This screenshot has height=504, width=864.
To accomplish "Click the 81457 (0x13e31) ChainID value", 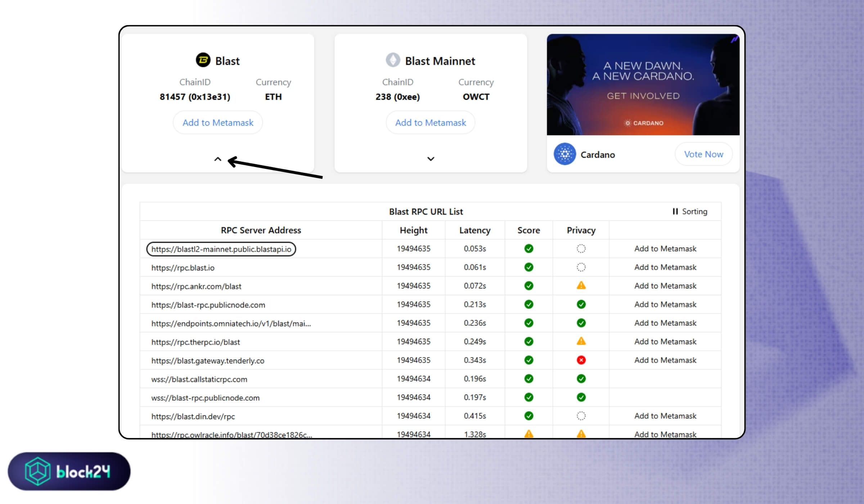I will 195,96.
